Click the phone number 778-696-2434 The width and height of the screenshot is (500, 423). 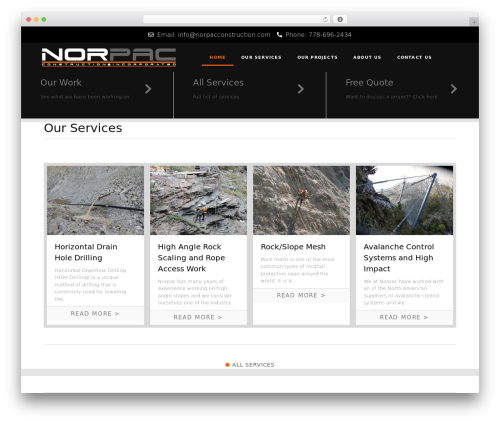point(330,35)
